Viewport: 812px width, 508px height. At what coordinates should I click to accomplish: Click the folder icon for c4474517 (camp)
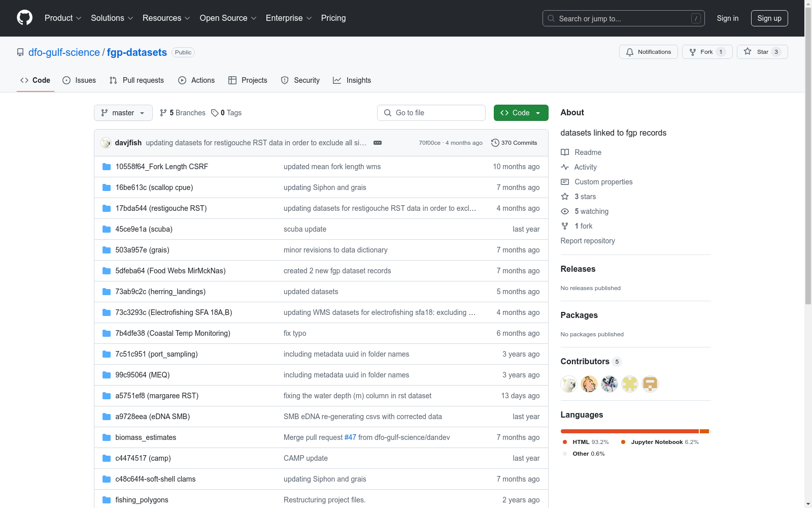107,458
